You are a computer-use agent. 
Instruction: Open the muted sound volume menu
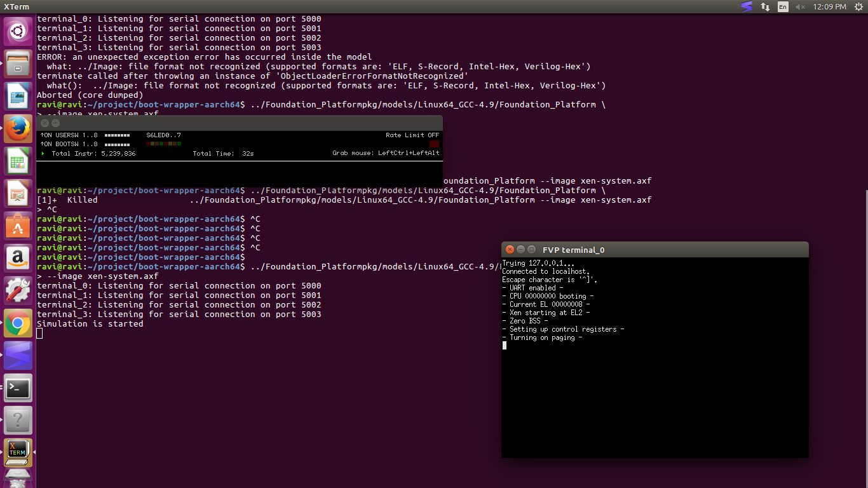click(801, 7)
